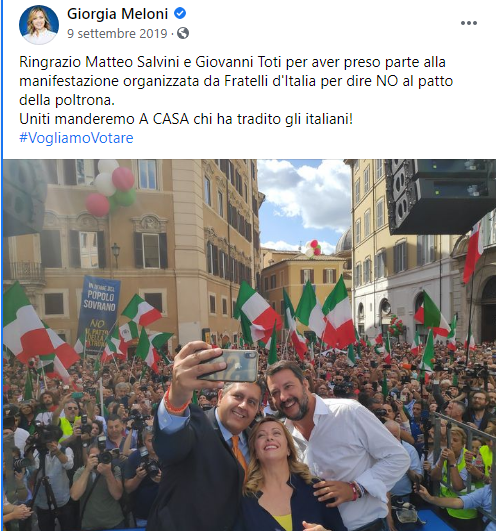Click the words A CASA in the post

click(x=164, y=119)
